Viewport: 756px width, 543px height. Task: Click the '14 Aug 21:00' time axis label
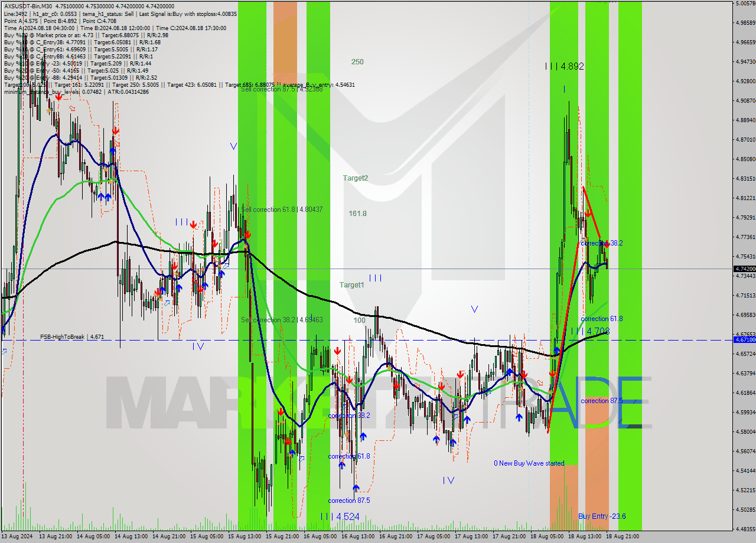click(x=169, y=537)
